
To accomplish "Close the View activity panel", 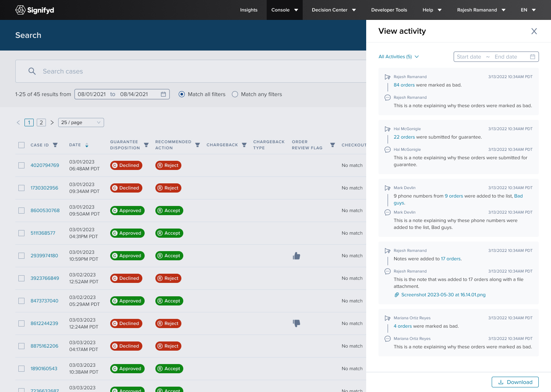I will pyautogui.click(x=534, y=31).
